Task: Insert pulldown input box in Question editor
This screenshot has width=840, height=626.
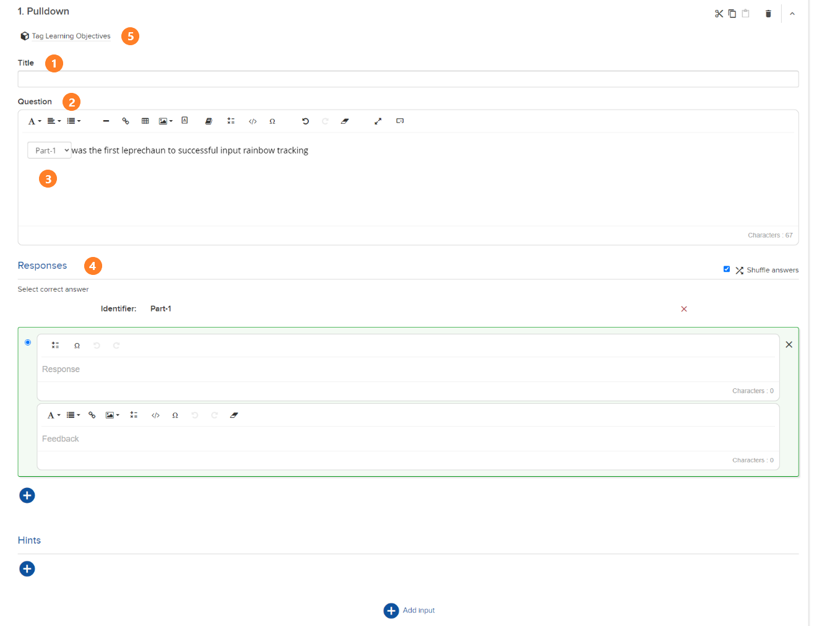Action: [400, 121]
